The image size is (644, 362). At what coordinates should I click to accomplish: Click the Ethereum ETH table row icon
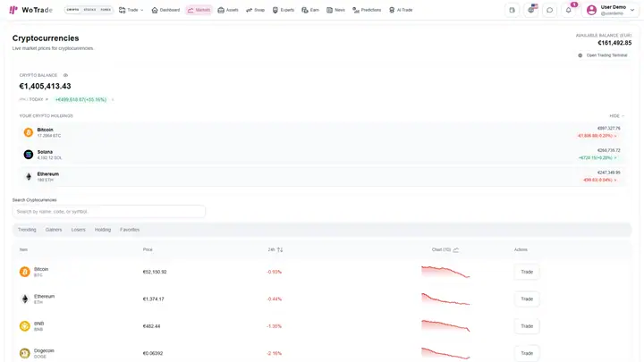[25, 299]
